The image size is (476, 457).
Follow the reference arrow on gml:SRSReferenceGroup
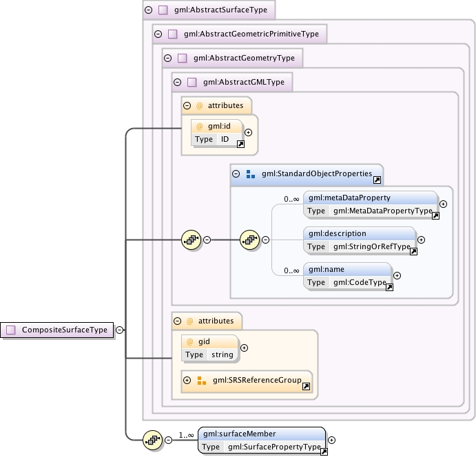click(307, 387)
